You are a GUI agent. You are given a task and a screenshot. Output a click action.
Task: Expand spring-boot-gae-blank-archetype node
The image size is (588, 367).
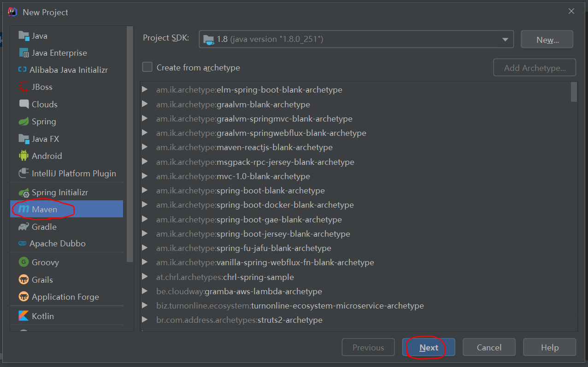[x=145, y=219]
